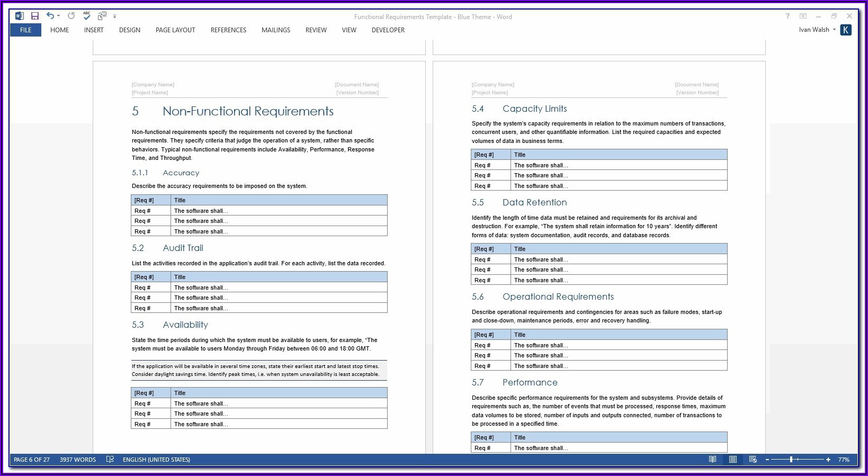Click the proofing errors book icon

(110, 460)
